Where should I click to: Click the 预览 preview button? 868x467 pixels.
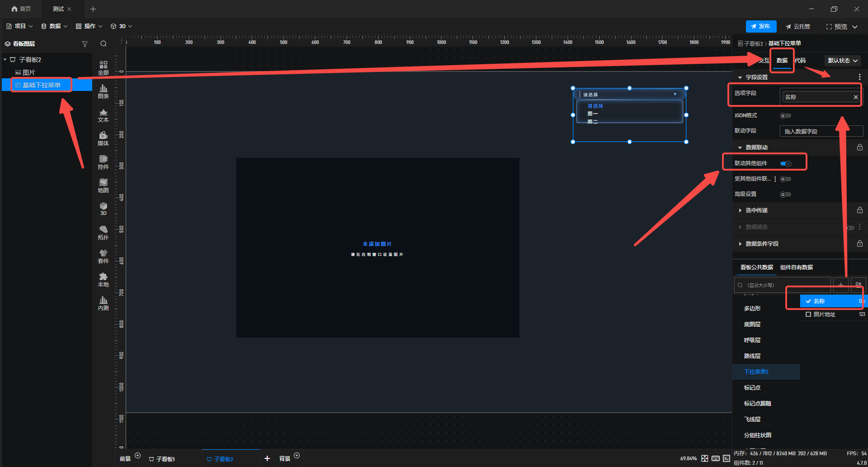click(841, 27)
